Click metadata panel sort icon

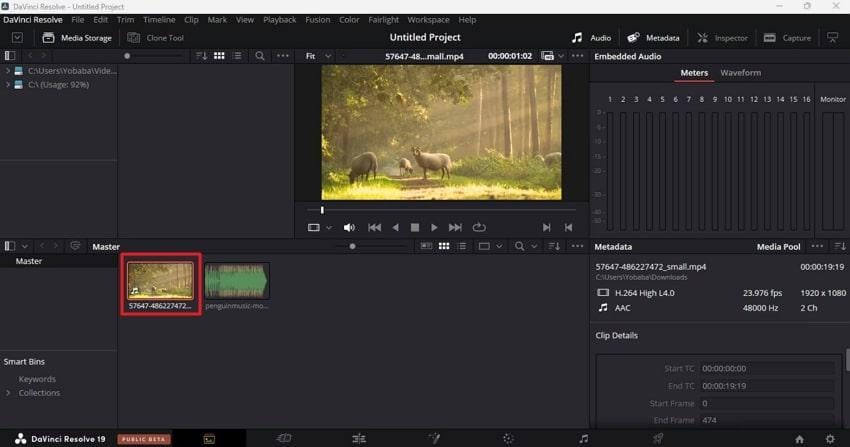click(840, 247)
